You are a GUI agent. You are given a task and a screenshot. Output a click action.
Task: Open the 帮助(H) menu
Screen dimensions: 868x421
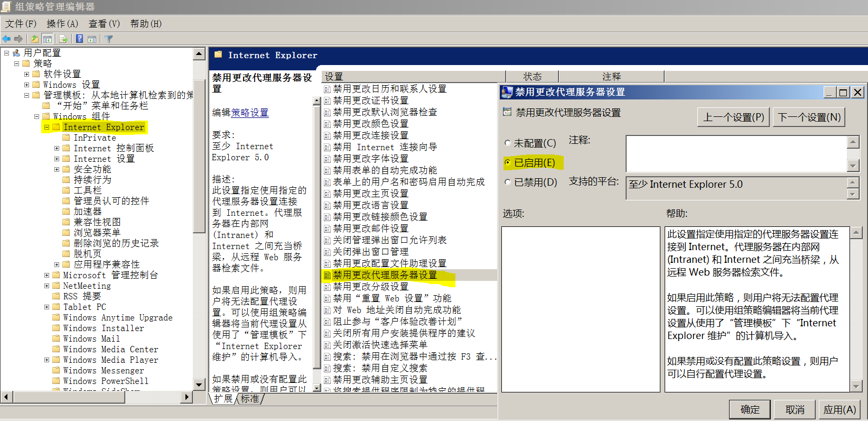[x=146, y=24]
